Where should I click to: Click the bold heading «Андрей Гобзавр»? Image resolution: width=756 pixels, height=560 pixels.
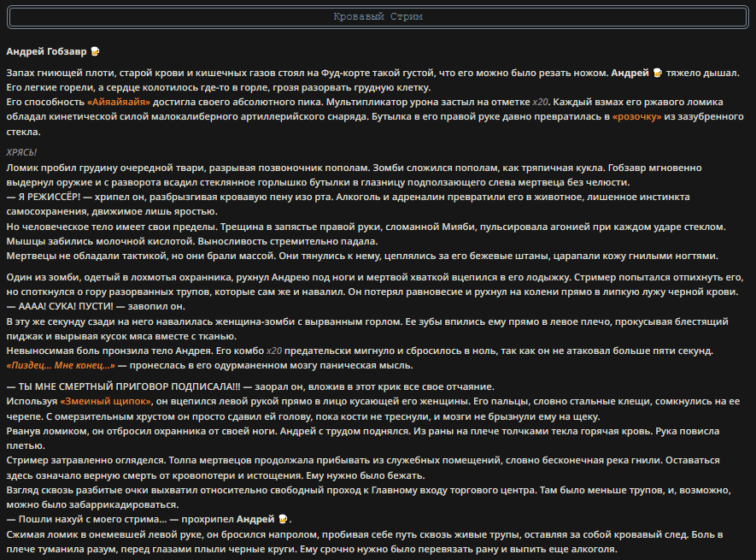[x=46, y=51]
